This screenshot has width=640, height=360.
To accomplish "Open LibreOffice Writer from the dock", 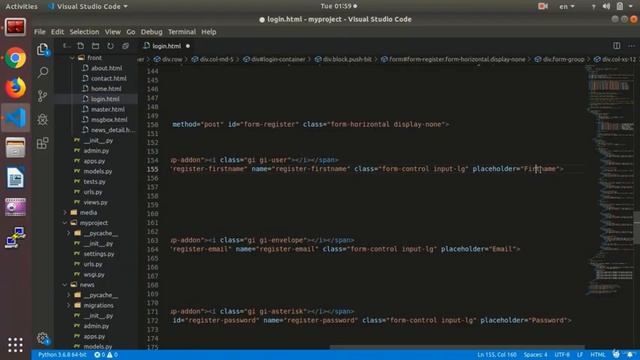I will click(x=16, y=178).
